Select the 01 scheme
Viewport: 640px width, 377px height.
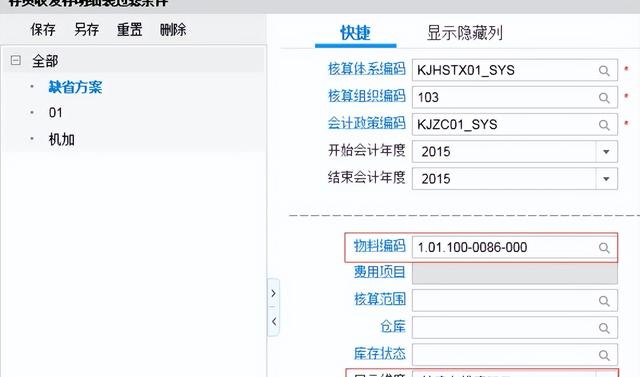coord(56,113)
